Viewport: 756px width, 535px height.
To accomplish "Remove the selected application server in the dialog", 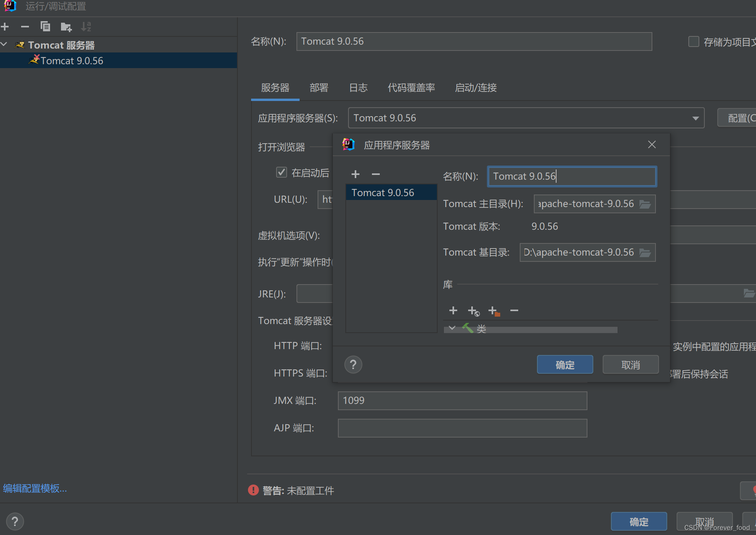I will [375, 174].
